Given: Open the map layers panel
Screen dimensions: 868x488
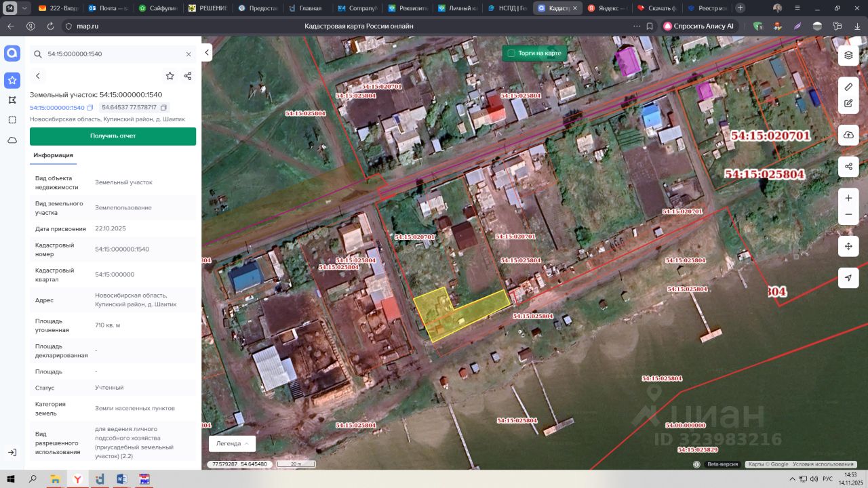Looking at the screenshot, I should [x=848, y=56].
